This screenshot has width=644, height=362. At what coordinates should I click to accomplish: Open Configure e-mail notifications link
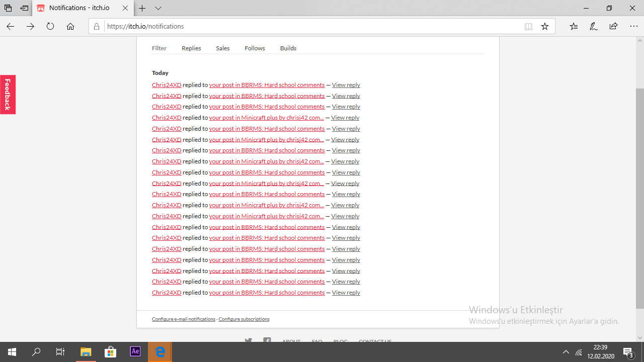[184, 319]
